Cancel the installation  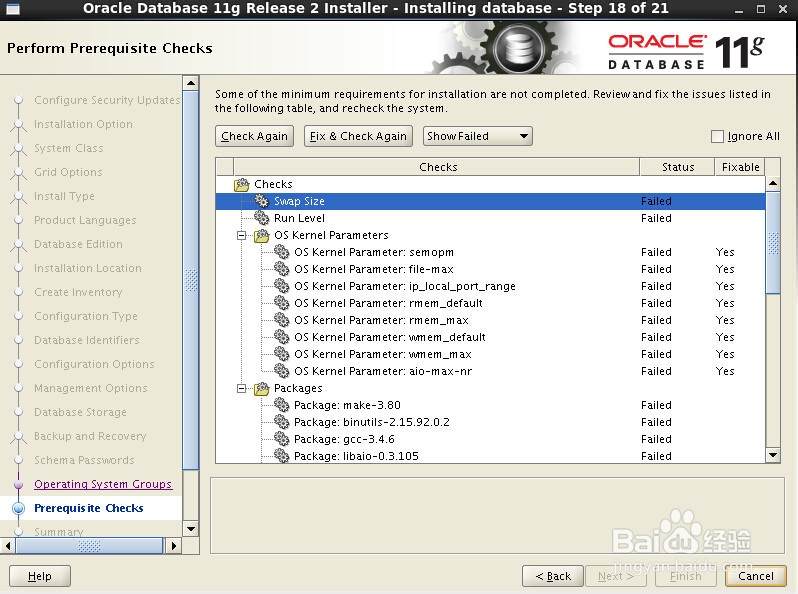(x=756, y=576)
